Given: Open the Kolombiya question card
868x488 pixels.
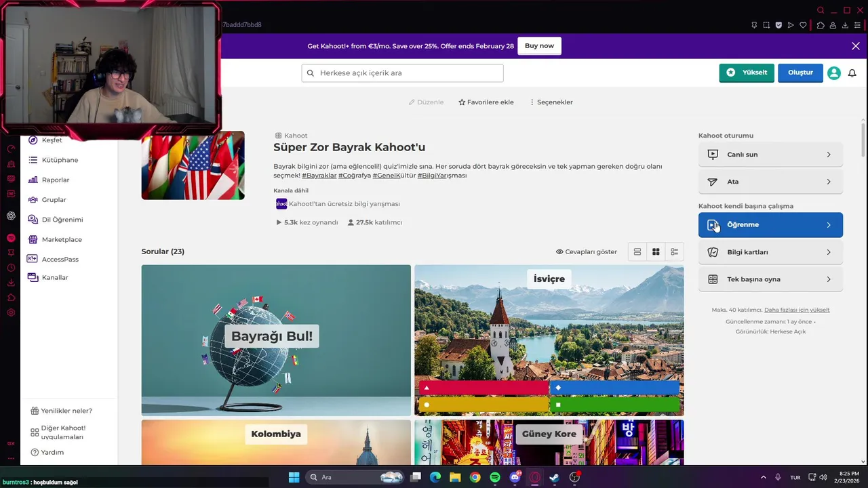Looking at the screenshot, I should 276,442.
